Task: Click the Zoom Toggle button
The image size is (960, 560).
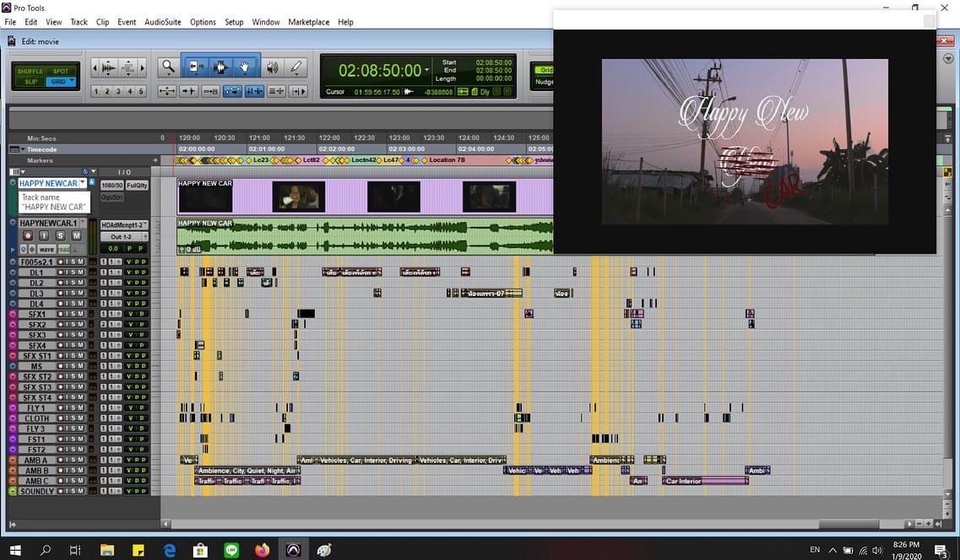Action: (x=167, y=91)
